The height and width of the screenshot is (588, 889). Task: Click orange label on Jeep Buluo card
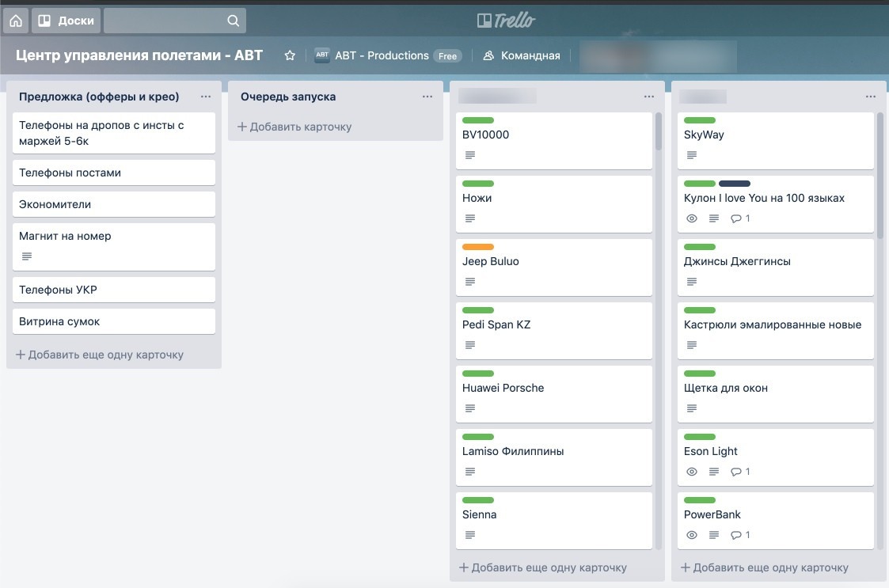478,247
